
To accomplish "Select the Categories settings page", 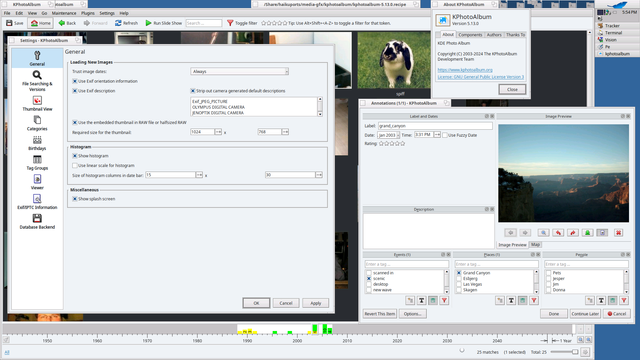I will [37, 123].
